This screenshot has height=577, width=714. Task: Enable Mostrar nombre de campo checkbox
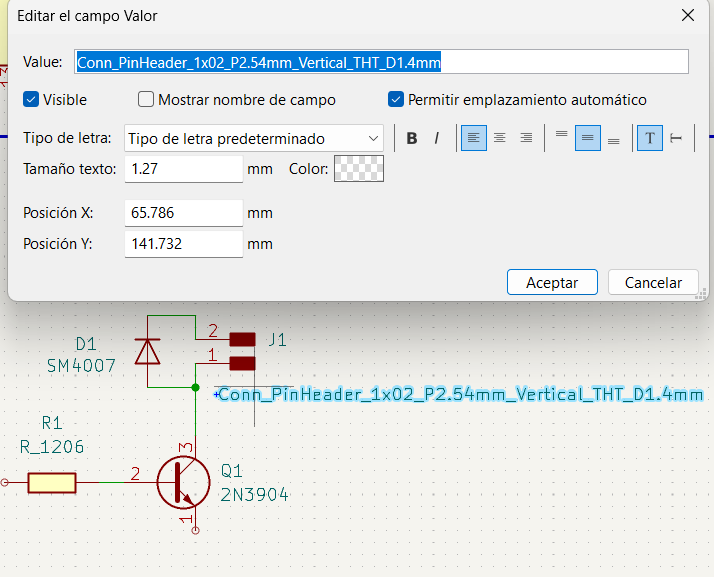coord(146,99)
